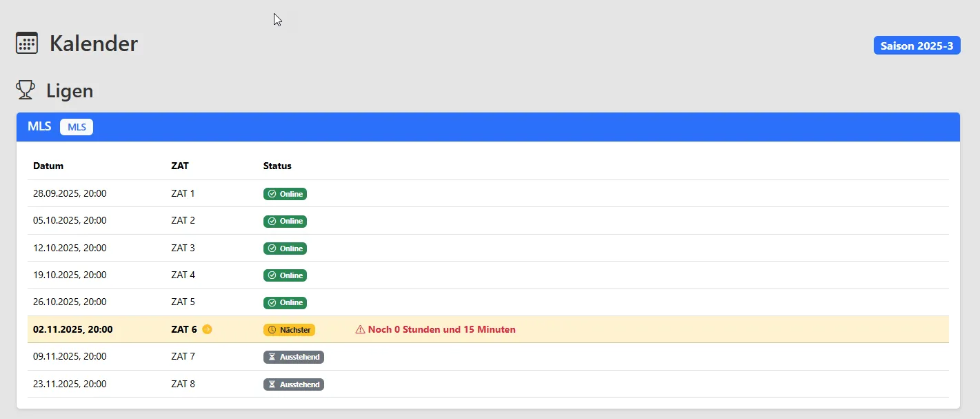Click the checkmark icon in ZAT 1 Online badge
The height and width of the screenshot is (419, 980).
coord(272,194)
